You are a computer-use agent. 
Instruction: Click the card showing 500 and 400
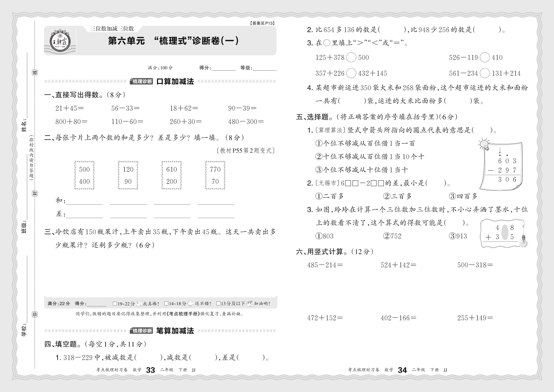pos(84,175)
